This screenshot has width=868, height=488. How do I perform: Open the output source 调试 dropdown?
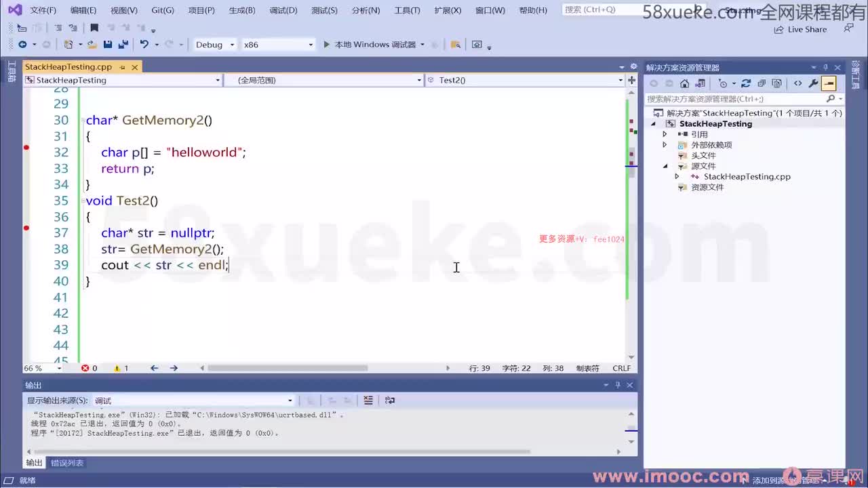pos(193,401)
